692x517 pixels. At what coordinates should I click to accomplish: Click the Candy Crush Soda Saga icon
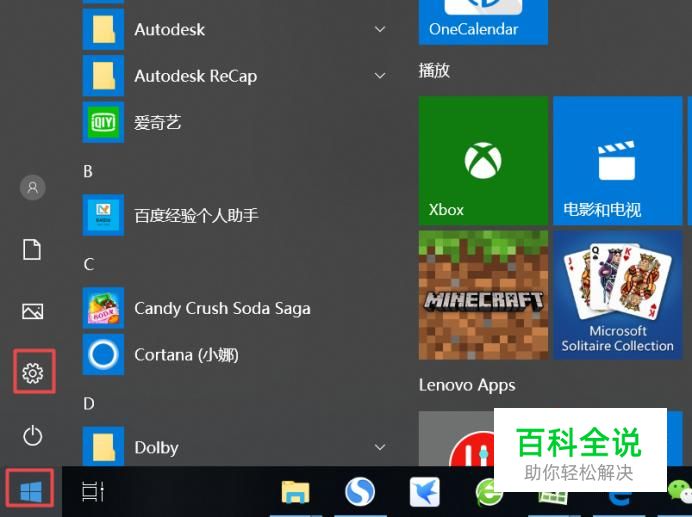click(103, 308)
